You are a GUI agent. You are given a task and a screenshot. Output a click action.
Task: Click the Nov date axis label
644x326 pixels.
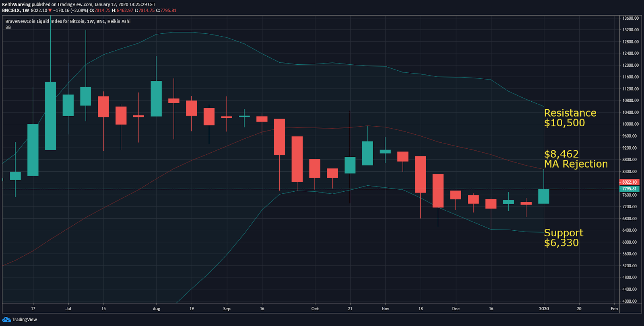(x=386, y=309)
